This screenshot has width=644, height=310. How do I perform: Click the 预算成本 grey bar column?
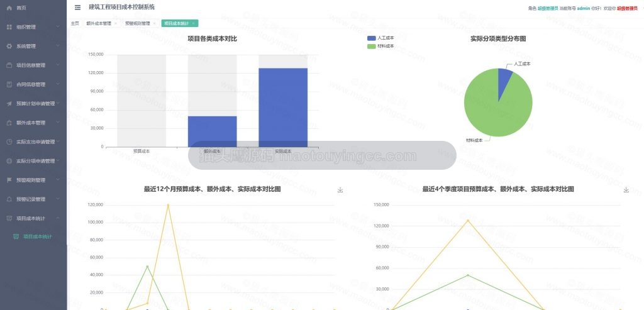(x=142, y=101)
